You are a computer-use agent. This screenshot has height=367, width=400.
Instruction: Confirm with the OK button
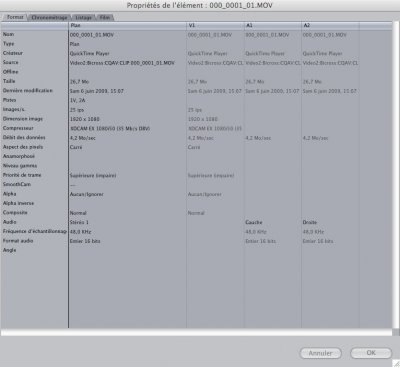click(x=371, y=353)
